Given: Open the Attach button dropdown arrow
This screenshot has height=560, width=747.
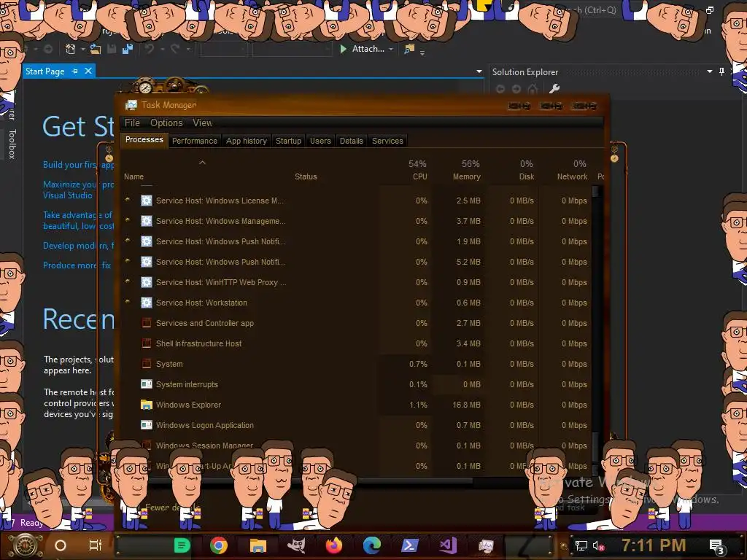Looking at the screenshot, I should pyautogui.click(x=391, y=49).
